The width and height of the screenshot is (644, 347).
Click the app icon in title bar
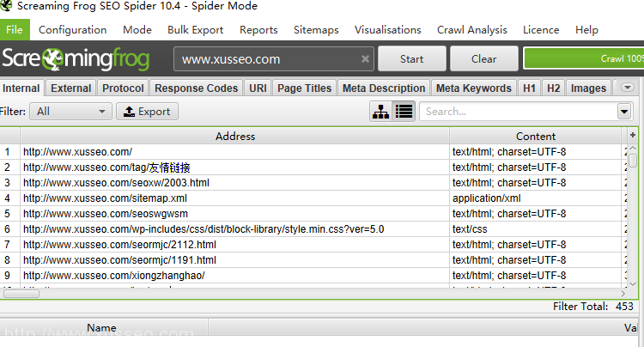click(x=6, y=6)
